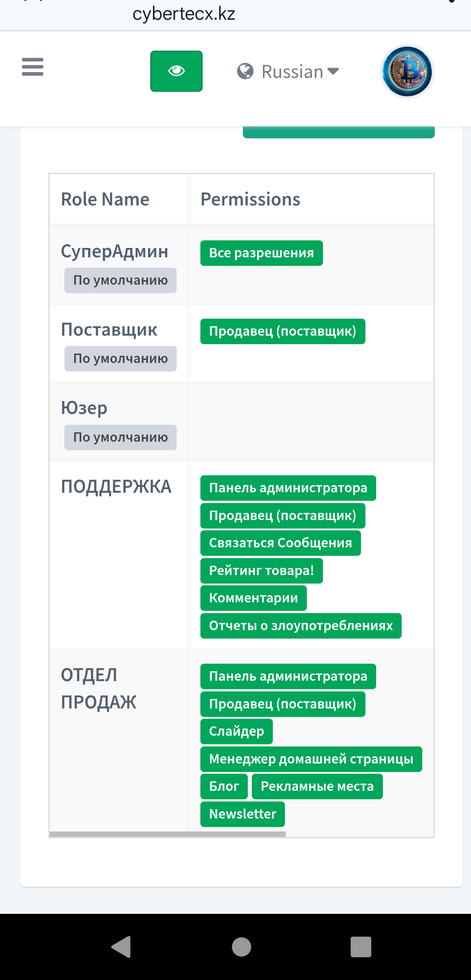
Task: Open the hamburger sidebar menu
Action: point(33,67)
